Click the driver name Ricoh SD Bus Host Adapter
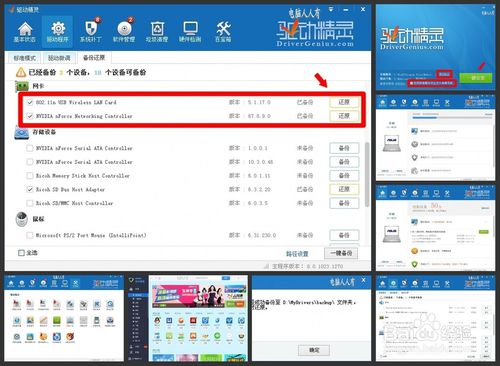This screenshot has height=366, width=500. (x=70, y=189)
